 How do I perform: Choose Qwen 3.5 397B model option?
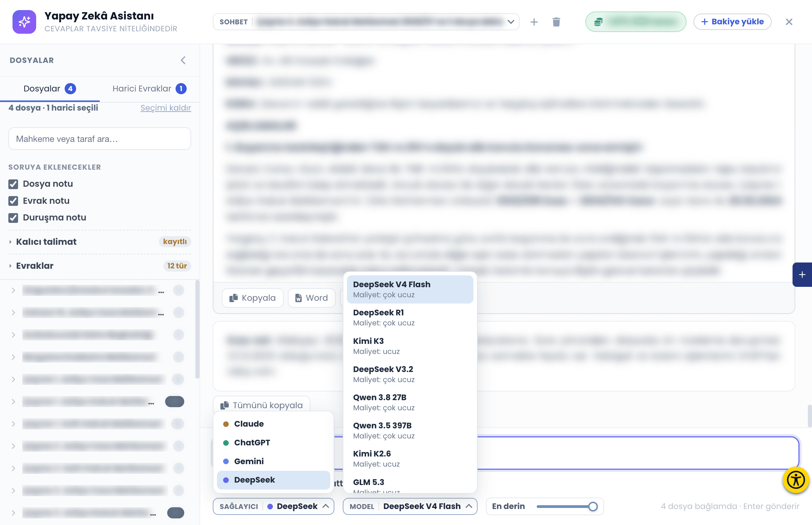(410, 430)
